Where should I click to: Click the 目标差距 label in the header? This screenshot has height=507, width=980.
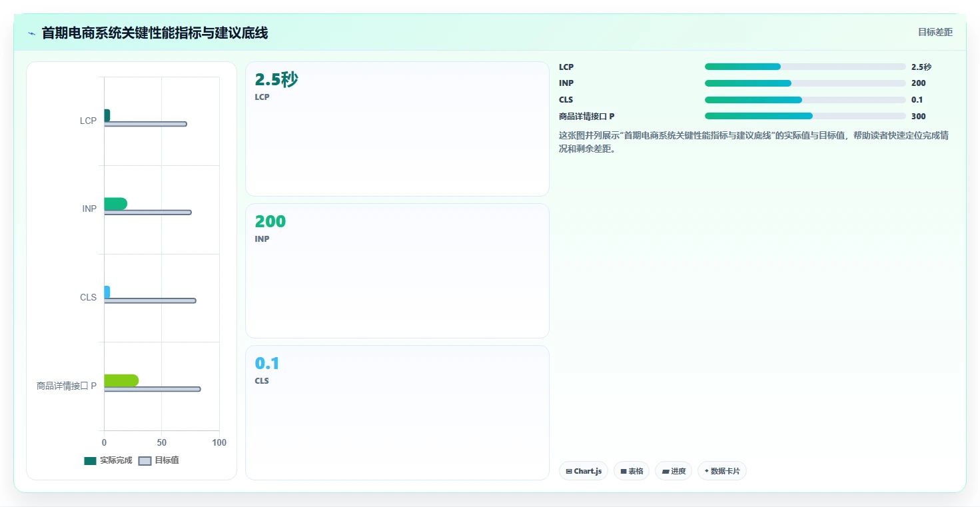pos(935,32)
